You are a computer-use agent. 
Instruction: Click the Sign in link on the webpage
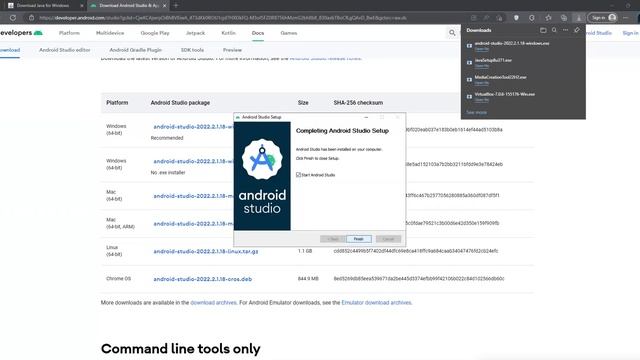point(631,33)
